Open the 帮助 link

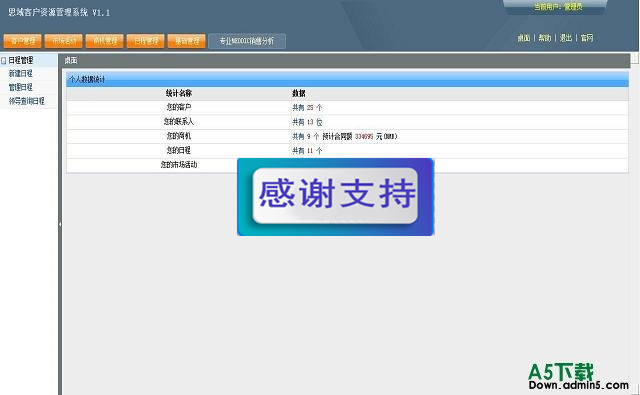click(x=544, y=38)
